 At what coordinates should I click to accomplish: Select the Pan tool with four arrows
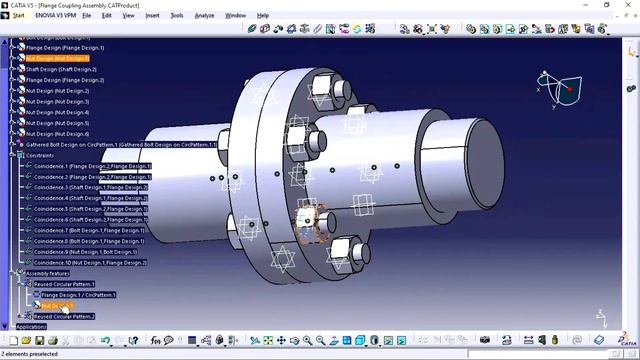point(281,340)
